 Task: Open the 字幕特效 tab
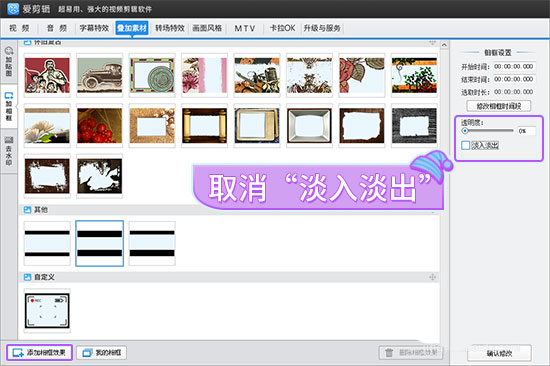click(94, 28)
